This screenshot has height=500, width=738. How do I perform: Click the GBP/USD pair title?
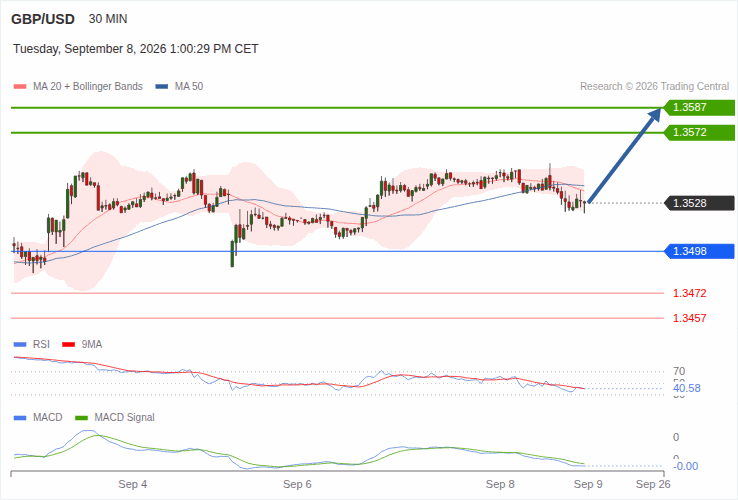click(x=43, y=19)
